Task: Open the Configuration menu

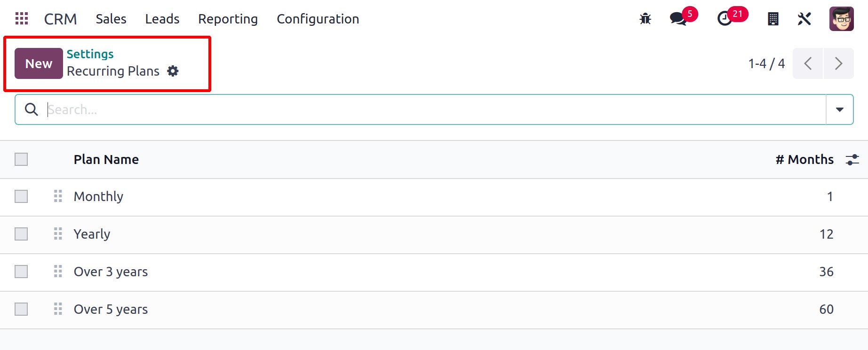Action: pos(318,19)
